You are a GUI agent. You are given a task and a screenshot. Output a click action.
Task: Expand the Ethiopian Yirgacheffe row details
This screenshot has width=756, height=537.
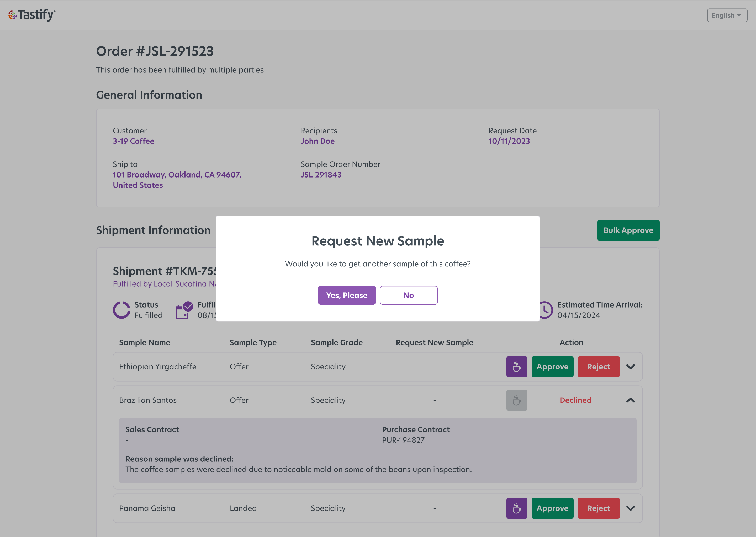(x=631, y=366)
